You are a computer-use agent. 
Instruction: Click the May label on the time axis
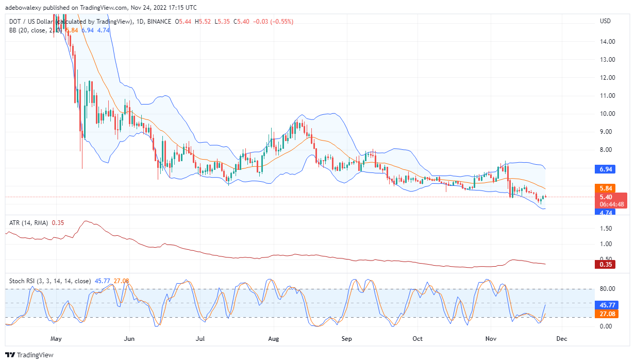click(x=57, y=339)
